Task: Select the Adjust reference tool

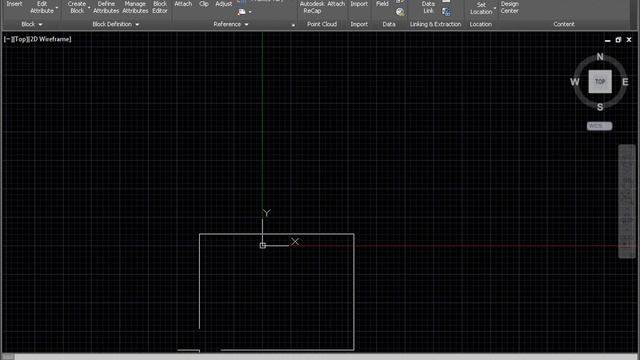Action: click(x=223, y=4)
